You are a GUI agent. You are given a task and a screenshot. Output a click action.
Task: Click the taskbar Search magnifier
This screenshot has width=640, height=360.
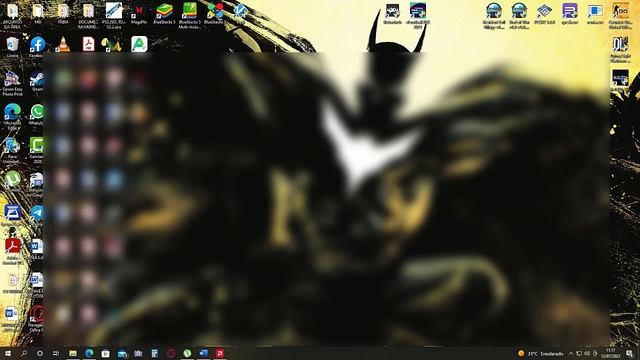24,353
